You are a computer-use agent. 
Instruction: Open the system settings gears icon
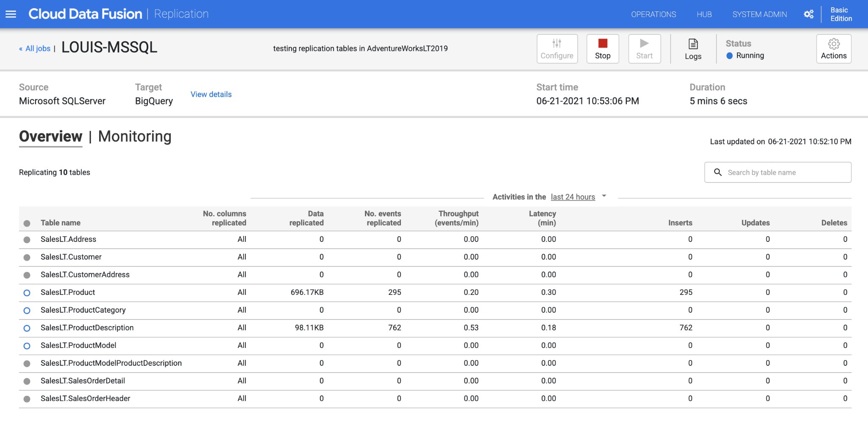point(808,14)
